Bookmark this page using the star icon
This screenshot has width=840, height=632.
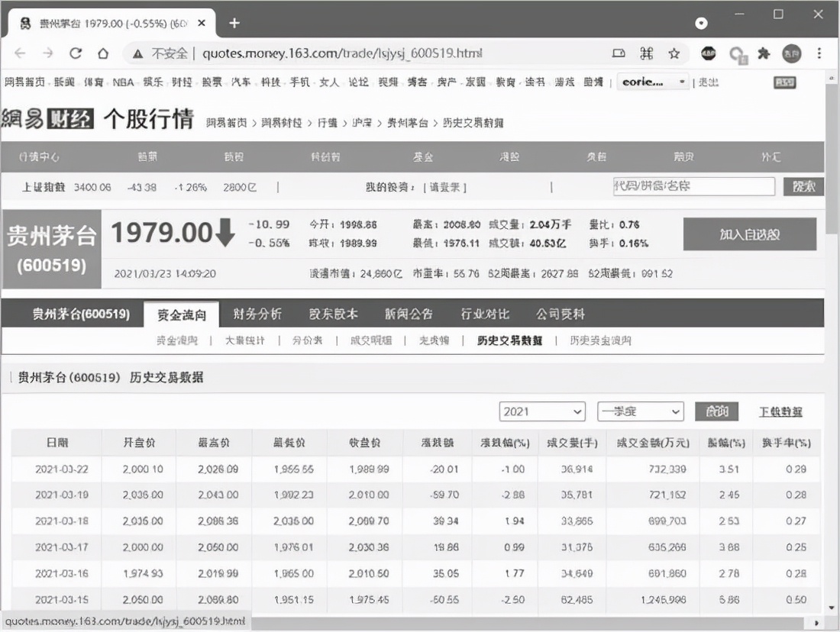(674, 54)
